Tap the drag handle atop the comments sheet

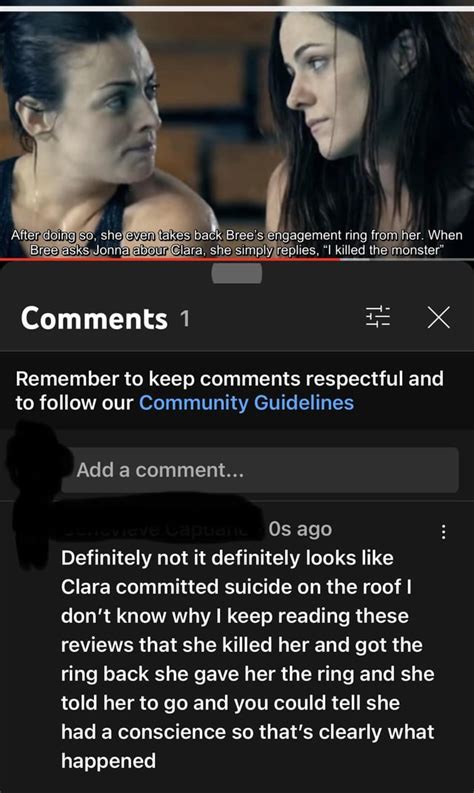point(237,274)
